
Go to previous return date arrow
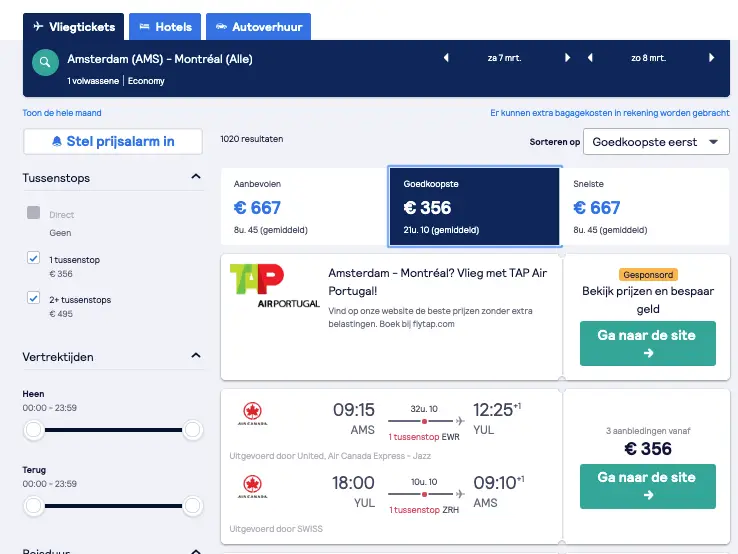(x=590, y=58)
